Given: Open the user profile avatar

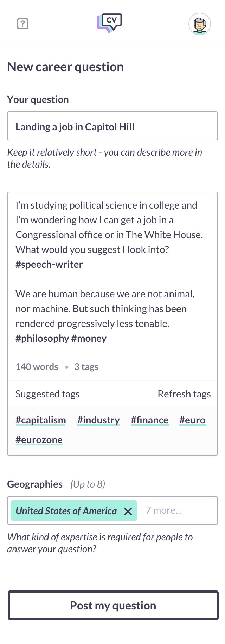Looking at the screenshot, I should tap(200, 24).
